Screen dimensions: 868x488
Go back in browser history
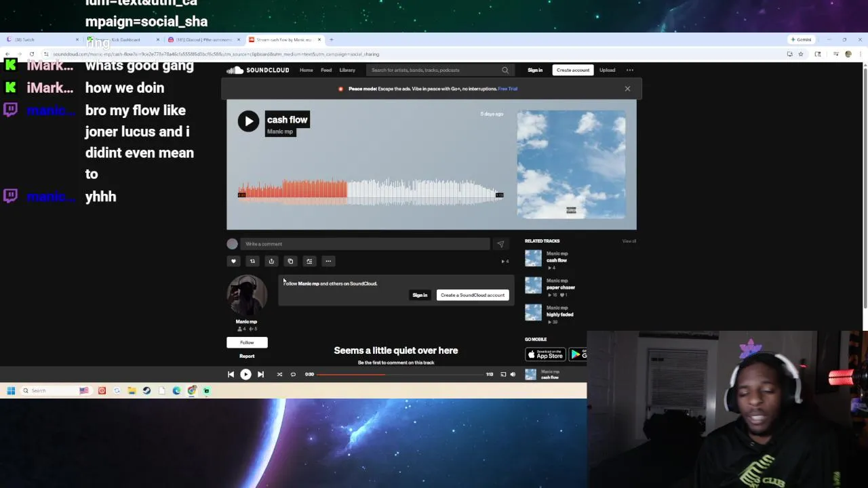click(x=7, y=54)
